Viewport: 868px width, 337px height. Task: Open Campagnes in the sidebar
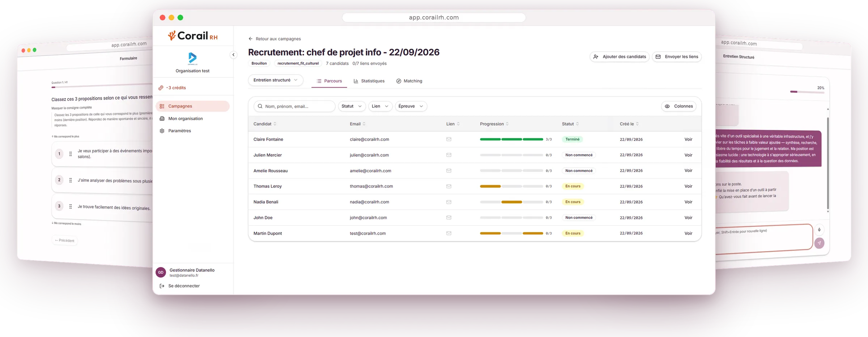click(x=192, y=106)
